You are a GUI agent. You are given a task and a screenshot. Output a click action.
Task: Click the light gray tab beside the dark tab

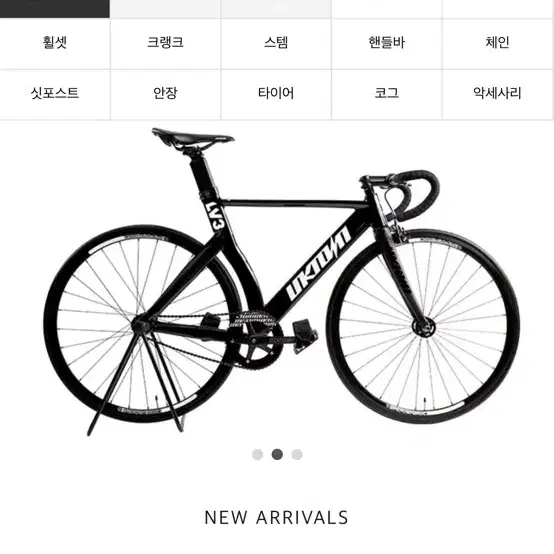click(x=165, y=9)
